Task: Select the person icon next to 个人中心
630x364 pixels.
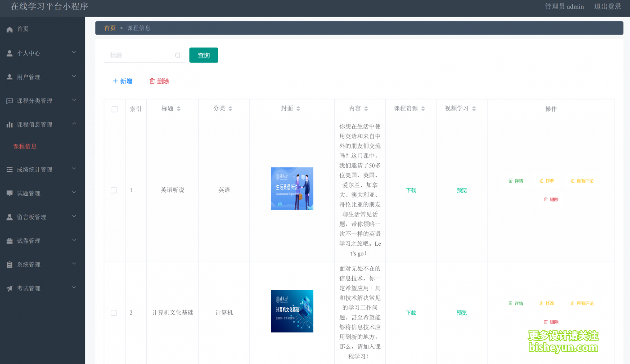Action: tap(9, 53)
